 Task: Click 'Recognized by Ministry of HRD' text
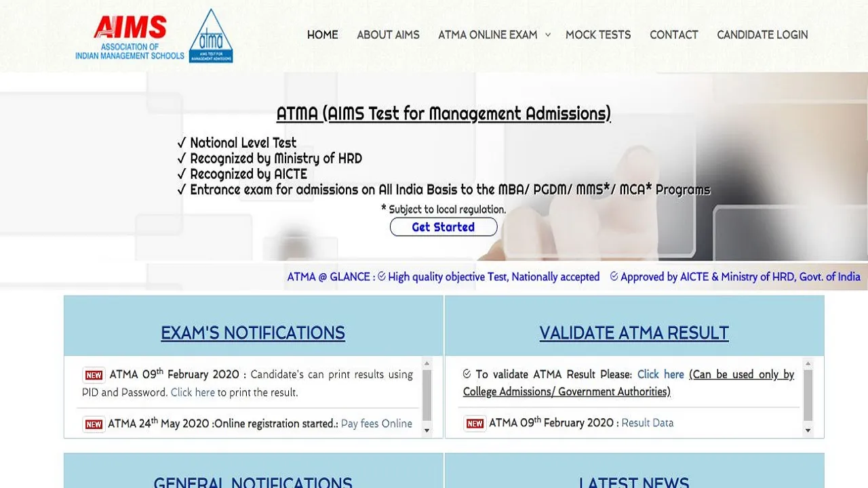[276, 159]
